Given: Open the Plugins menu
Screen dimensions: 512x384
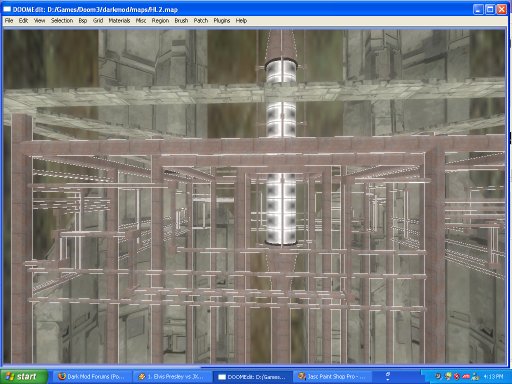Looking at the screenshot, I should click(x=222, y=21).
